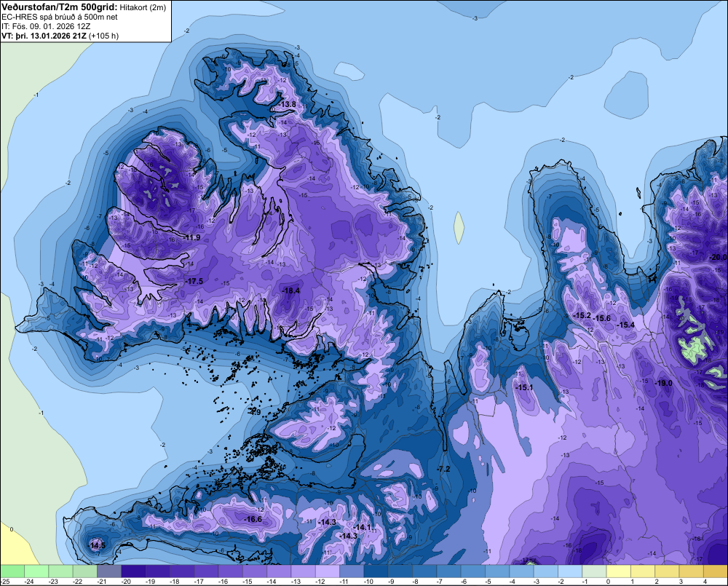Click the legend swatch labeled -17
Image resolution: width=728 pixels, height=586 pixels.
(206, 571)
